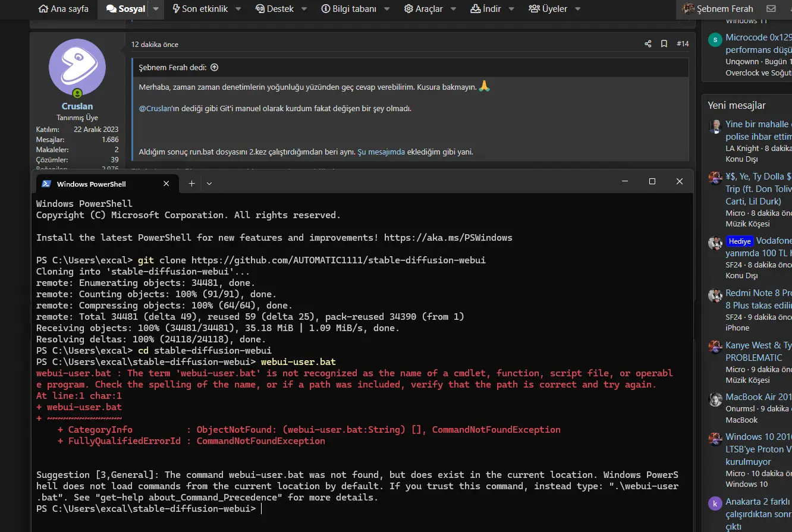Open the Yeni mesajlar heading link
Viewport: 792px width, 532px height.
[x=737, y=105]
